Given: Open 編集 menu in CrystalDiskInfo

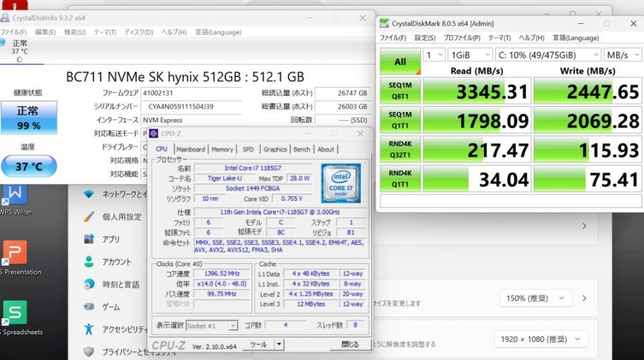Looking at the screenshot, I should (x=45, y=32).
